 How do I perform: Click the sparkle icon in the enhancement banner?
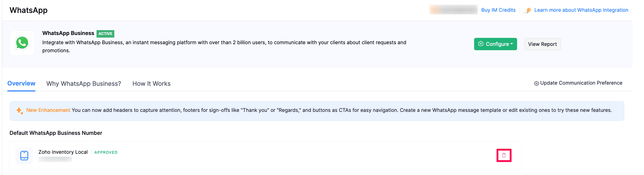point(19,111)
